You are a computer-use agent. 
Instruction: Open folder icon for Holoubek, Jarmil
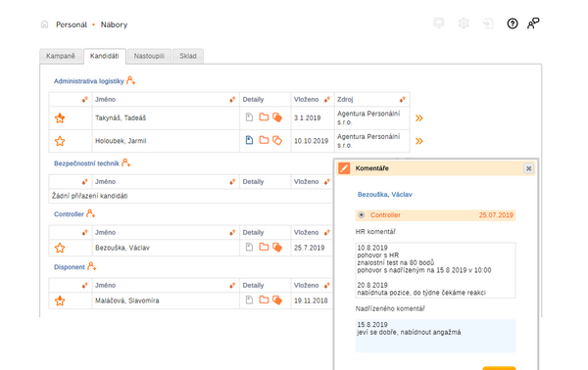(264, 140)
